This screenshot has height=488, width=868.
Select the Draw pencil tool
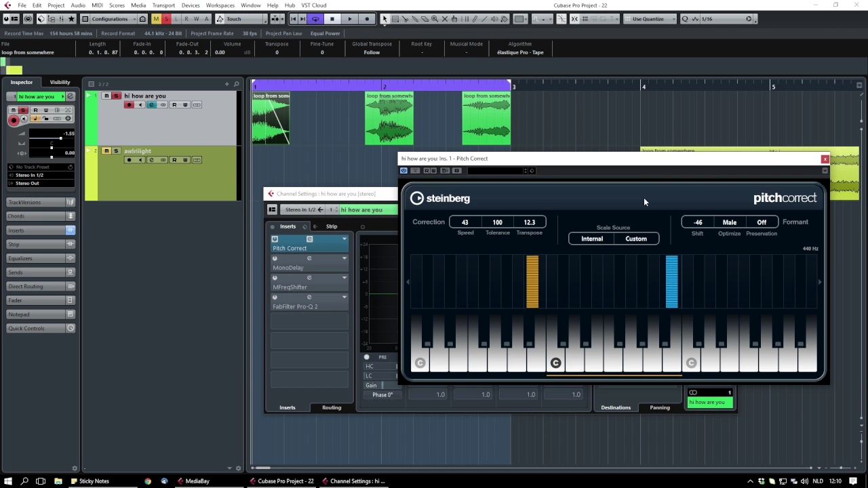coord(474,19)
